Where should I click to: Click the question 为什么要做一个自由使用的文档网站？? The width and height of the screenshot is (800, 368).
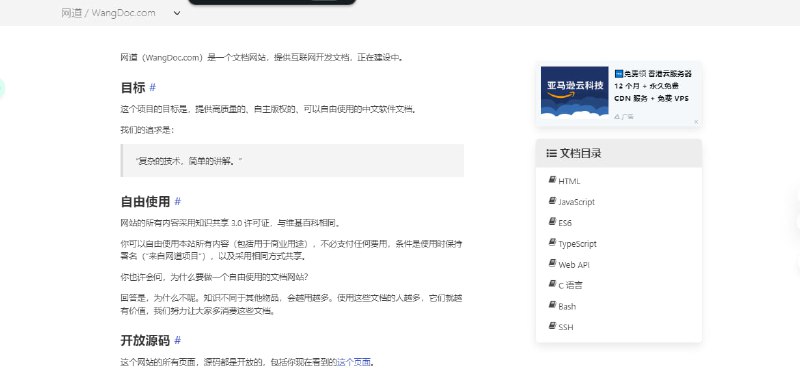239,277
